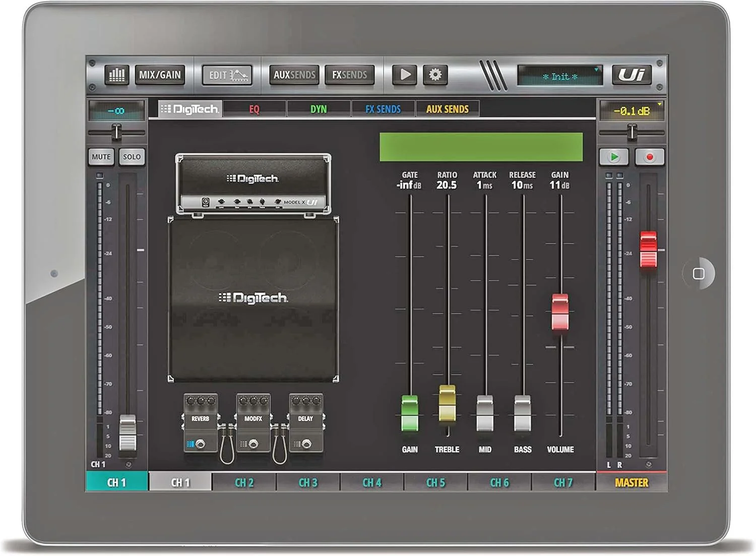Image resolution: width=756 pixels, height=556 pixels.
Task: Click the red VOLUME fader knob
Action: 560,312
